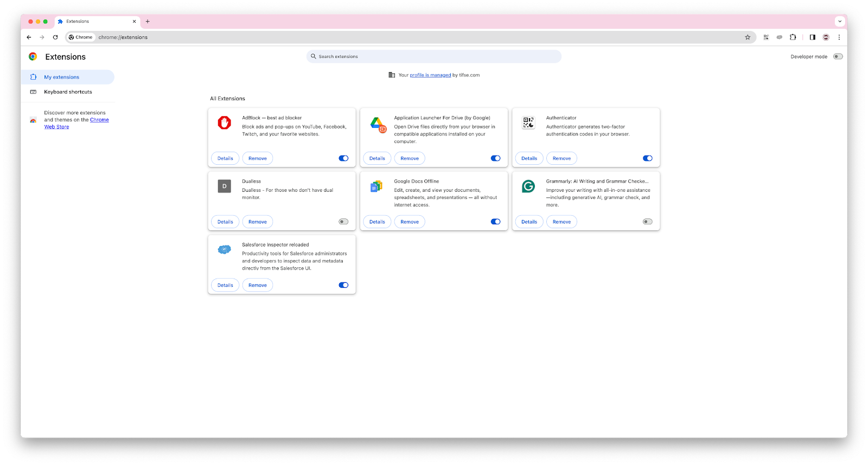868x465 pixels.
Task: Go back with the back arrow
Action: 29,37
